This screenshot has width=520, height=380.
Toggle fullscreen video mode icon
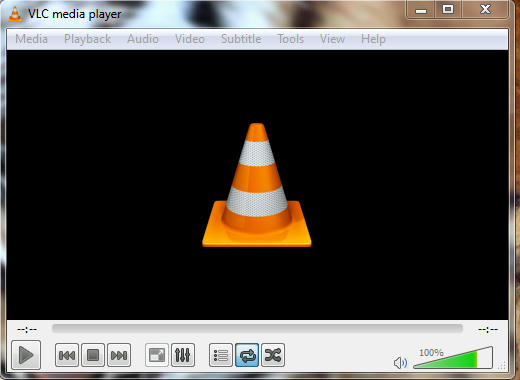[x=157, y=355]
